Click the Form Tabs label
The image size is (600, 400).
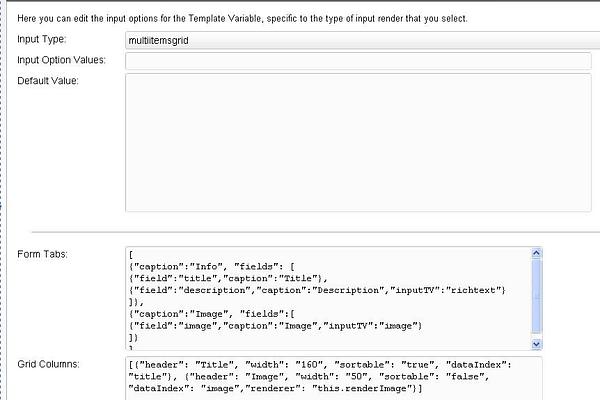click(42, 254)
